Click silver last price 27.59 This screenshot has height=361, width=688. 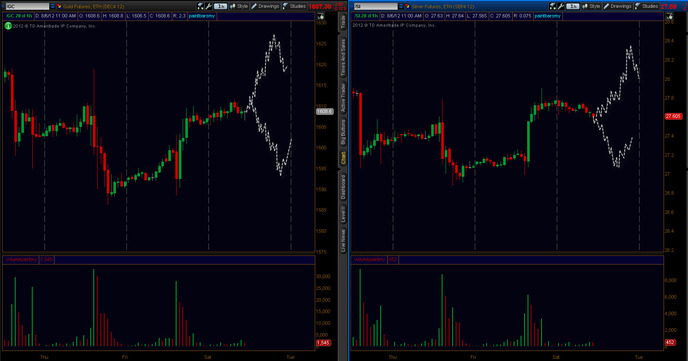click(x=668, y=7)
